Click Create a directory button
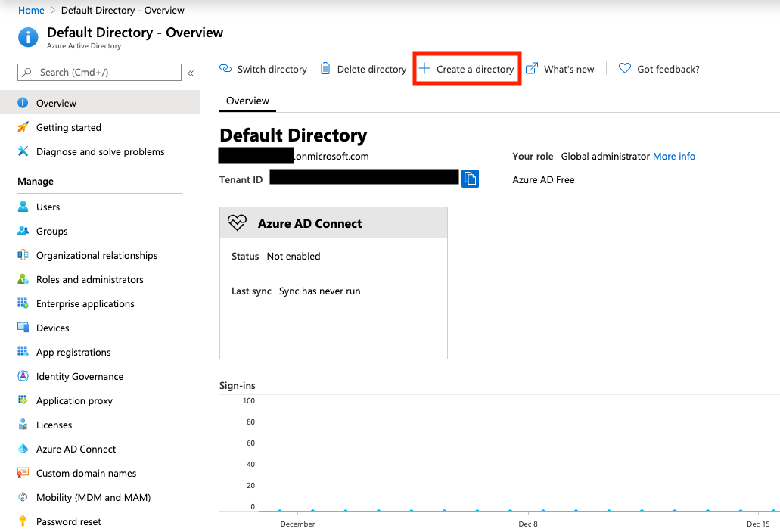Image resolution: width=780 pixels, height=532 pixels. click(x=467, y=69)
